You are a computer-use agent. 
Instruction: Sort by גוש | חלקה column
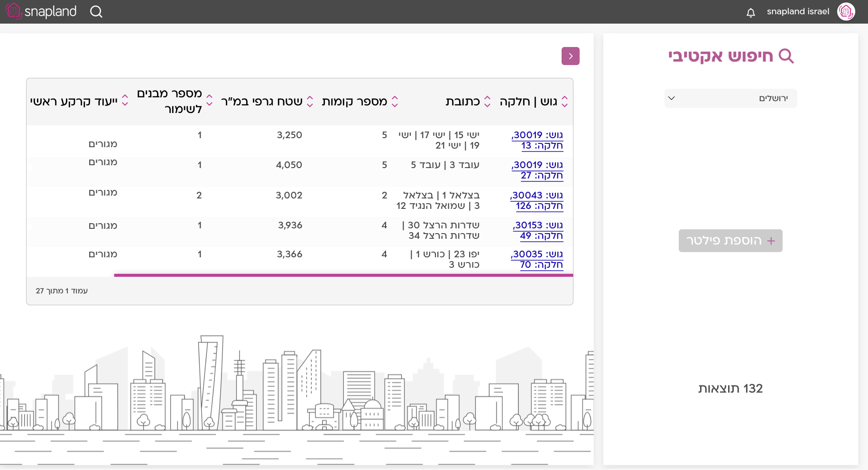[x=564, y=101]
